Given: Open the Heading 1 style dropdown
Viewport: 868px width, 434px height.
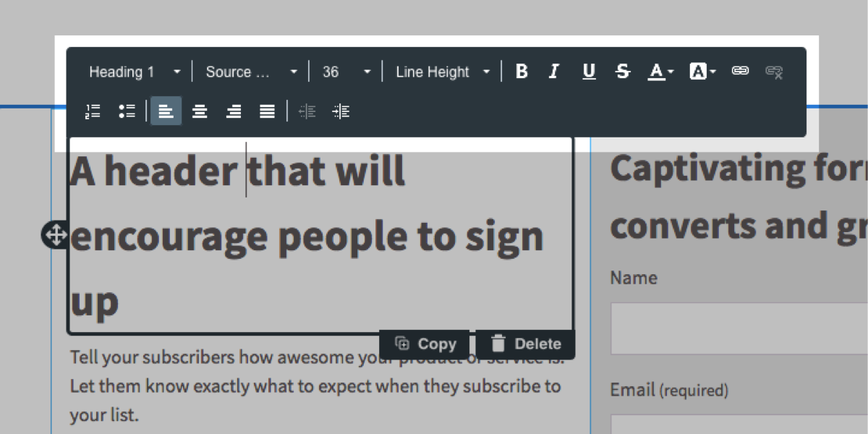Looking at the screenshot, I should point(135,72).
